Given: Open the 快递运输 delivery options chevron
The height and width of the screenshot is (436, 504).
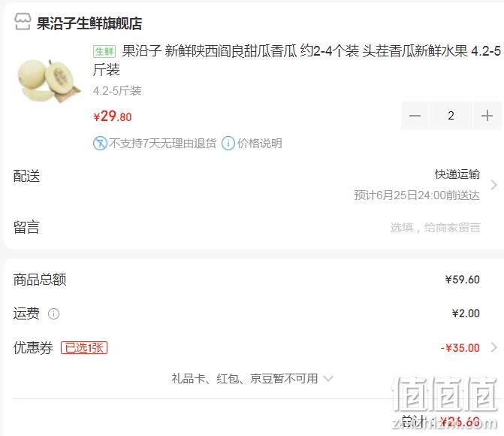Looking at the screenshot, I should pos(493,185).
